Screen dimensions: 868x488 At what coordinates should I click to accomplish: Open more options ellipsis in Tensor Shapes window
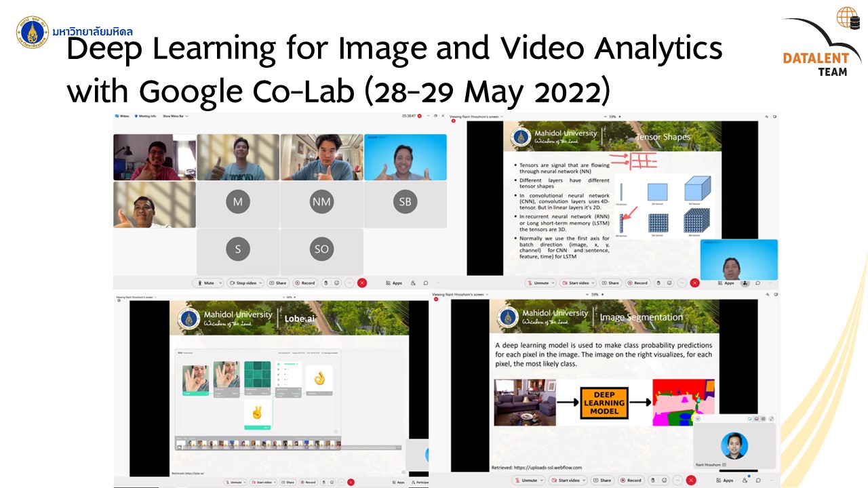682,283
